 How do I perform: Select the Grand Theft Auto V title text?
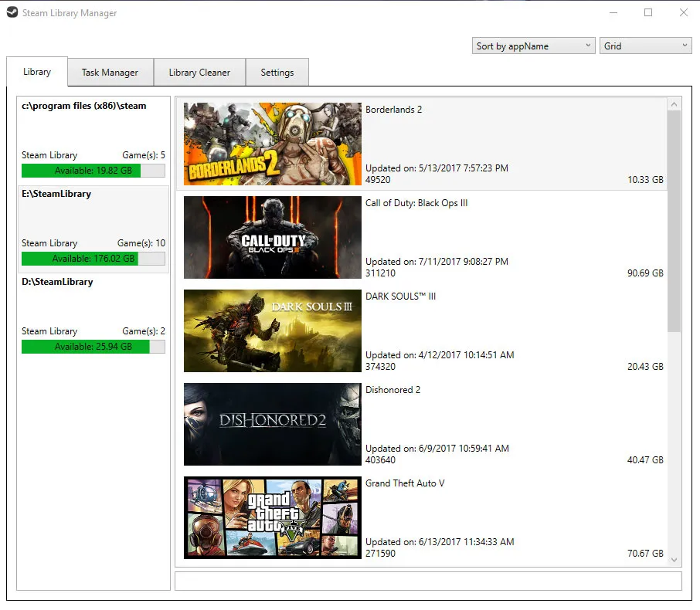coord(405,483)
